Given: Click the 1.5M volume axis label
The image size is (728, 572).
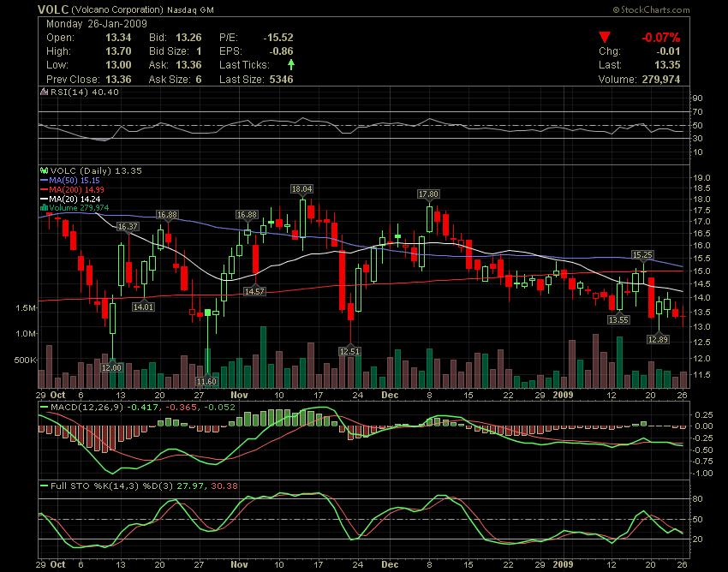Looking at the screenshot, I should point(26,307).
